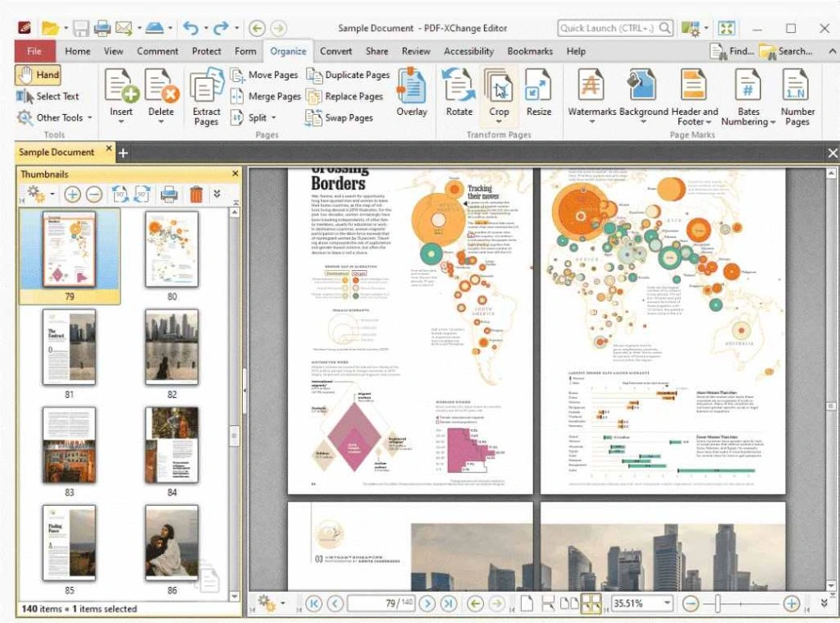
Task: Expand more Thumbnails toolbar options chevron
Action: point(217,194)
